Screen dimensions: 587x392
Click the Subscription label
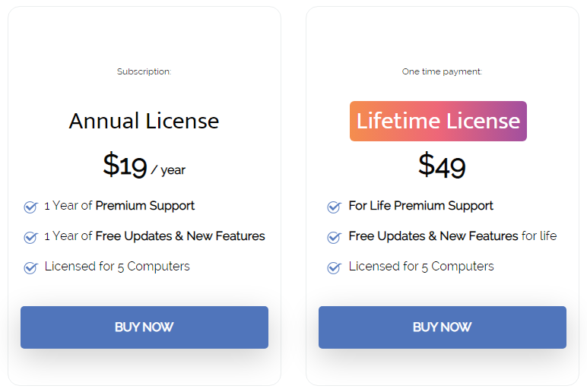pos(144,71)
